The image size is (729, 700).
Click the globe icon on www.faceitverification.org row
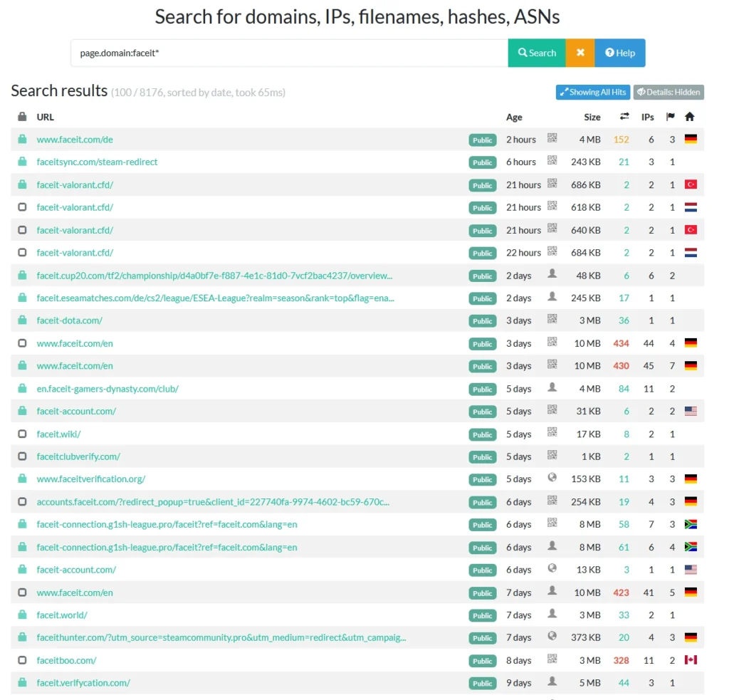[x=552, y=478]
